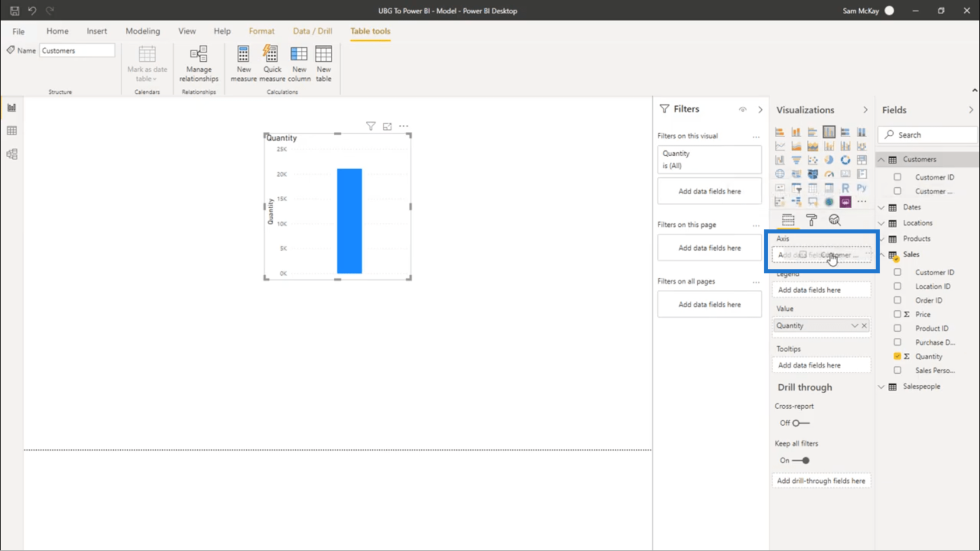Switch to Report view in left sidebar
Image resolution: width=980 pixels, height=551 pixels.
pyautogui.click(x=12, y=107)
